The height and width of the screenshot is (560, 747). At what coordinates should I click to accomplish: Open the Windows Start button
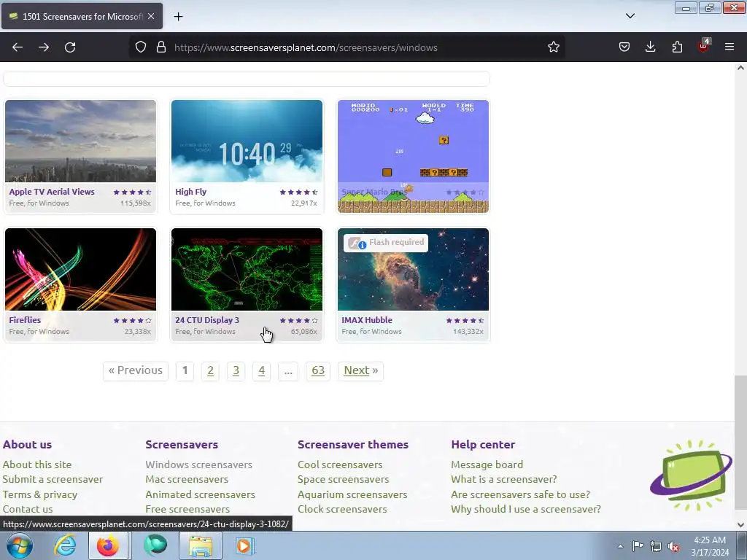[19, 545]
